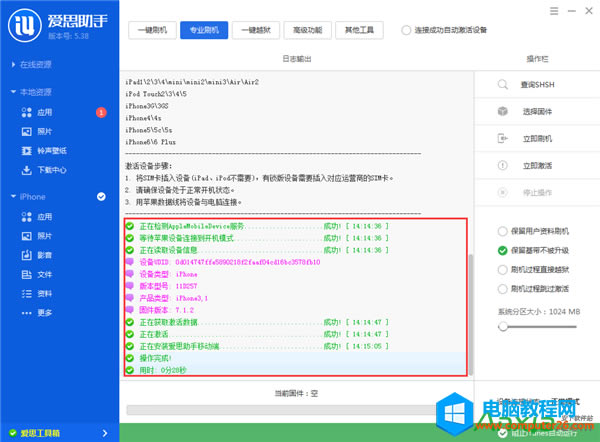This screenshot has width=600, height=442.
Task: Click the 爱思助手 logo icon
Action: (x=25, y=26)
